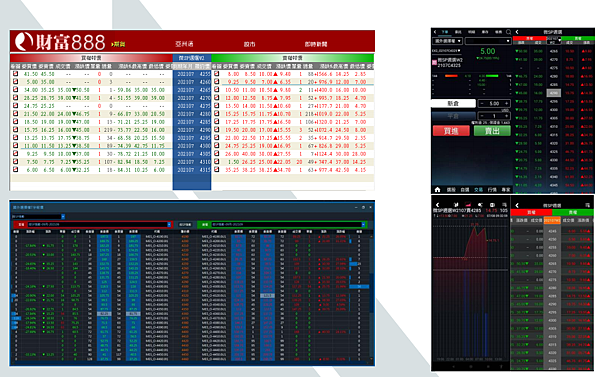This screenshot has width=600, height=377.
Task: Click the order icon on the put row with bid 7.50
Action: (16, 162)
